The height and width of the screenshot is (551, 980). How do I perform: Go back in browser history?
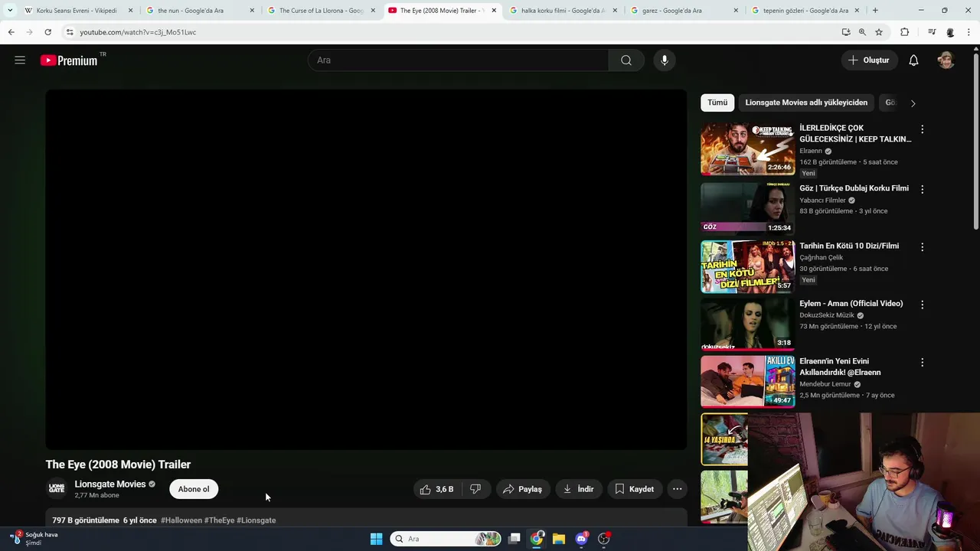point(11,32)
